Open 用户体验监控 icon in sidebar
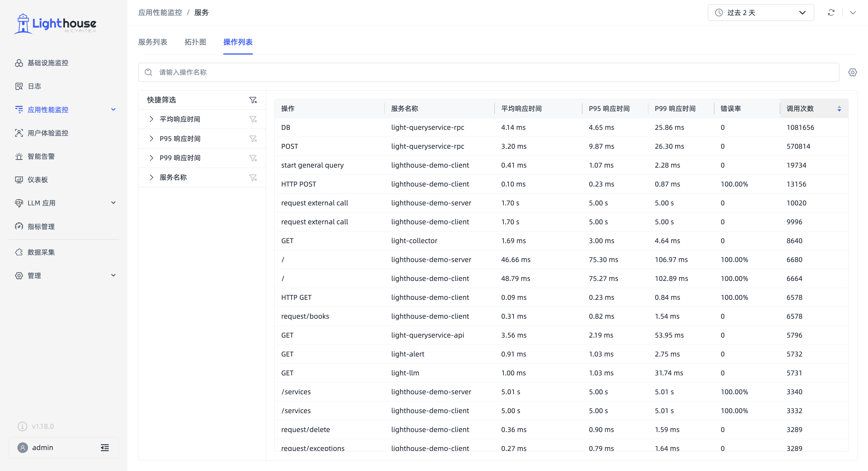868x471 pixels. pyautogui.click(x=19, y=133)
